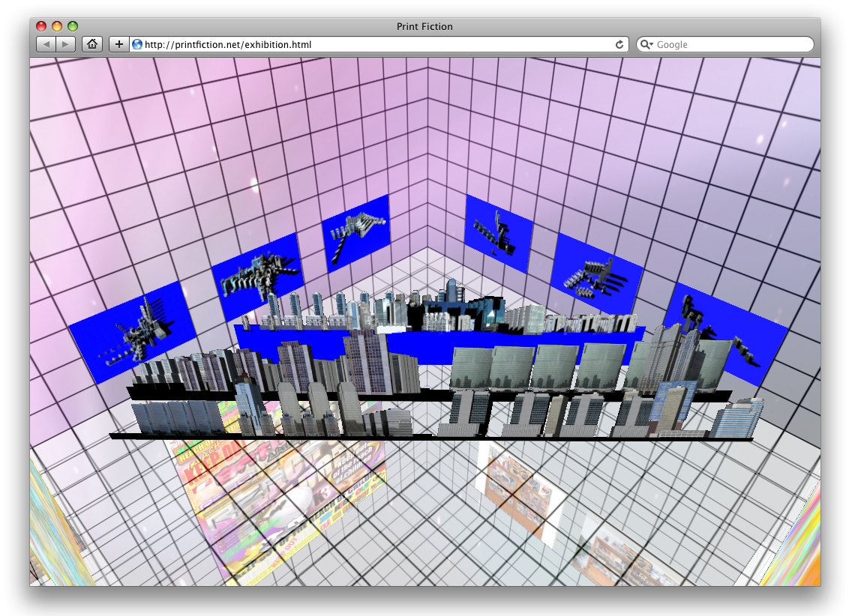Close the window with the red button
The image size is (849, 616).
click(x=41, y=26)
